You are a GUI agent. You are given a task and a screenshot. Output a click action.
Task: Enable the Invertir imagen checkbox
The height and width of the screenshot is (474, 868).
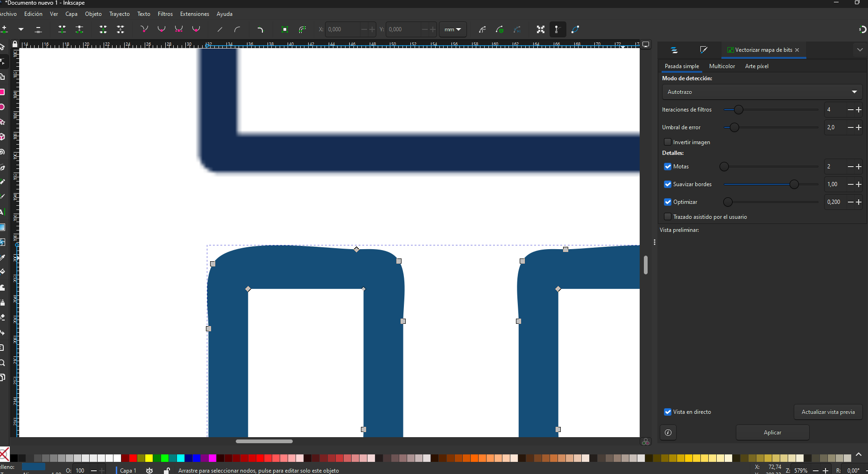pos(668,142)
